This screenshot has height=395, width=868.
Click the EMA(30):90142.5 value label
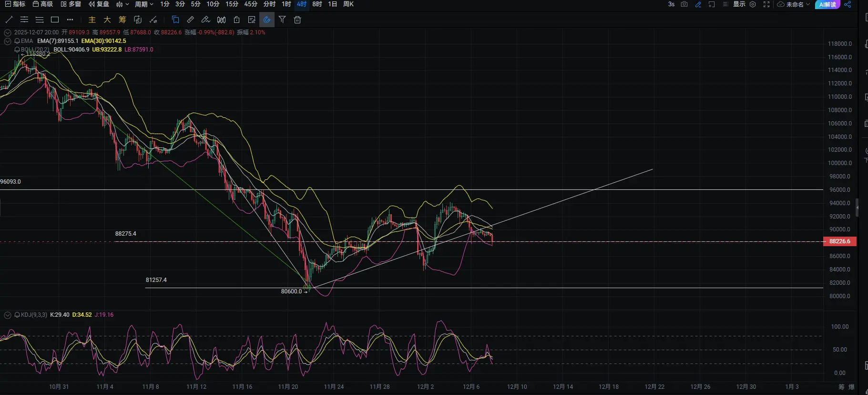pyautogui.click(x=104, y=41)
